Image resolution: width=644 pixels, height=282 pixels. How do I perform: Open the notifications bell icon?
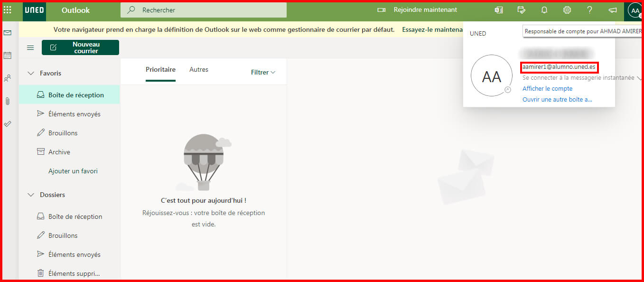point(544,10)
